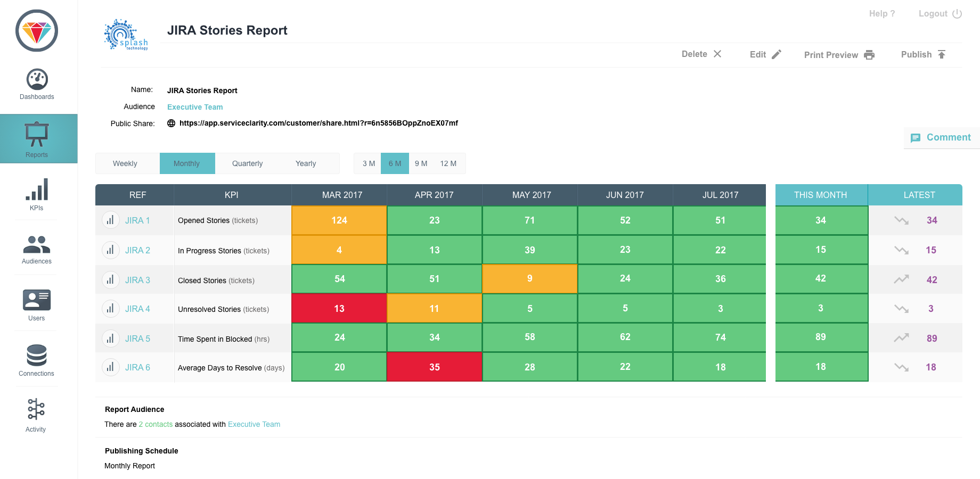Select the 6 M range
This screenshot has width=980, height=479.
pos(395,163)
